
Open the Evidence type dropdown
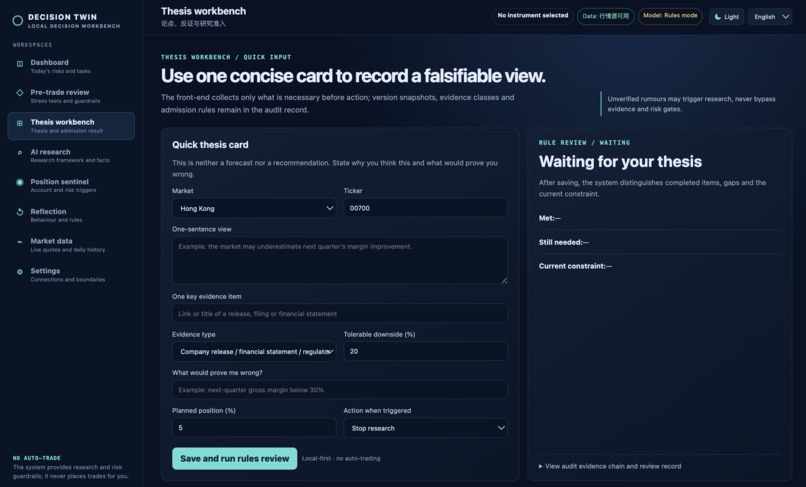click(254, 352)
